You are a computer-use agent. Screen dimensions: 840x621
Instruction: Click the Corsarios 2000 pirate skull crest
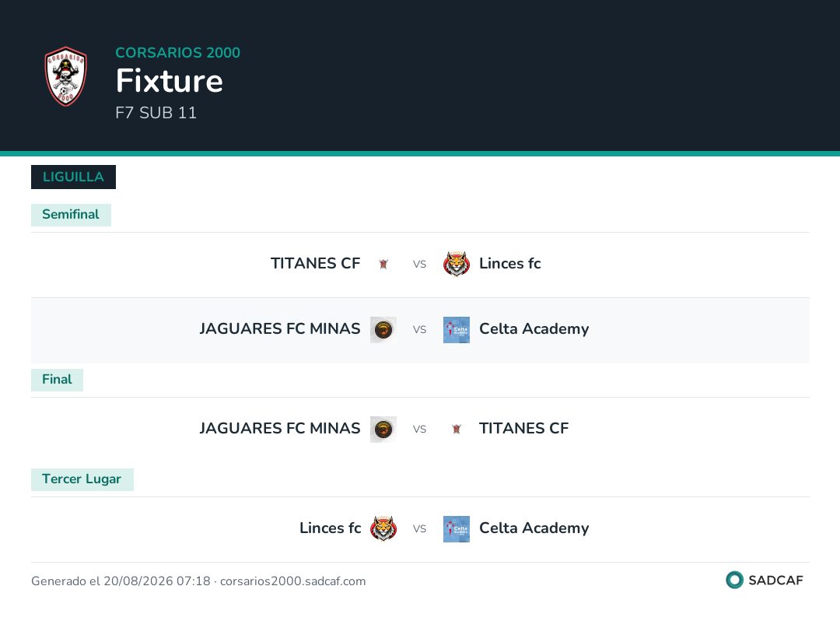tap(65, 76)
